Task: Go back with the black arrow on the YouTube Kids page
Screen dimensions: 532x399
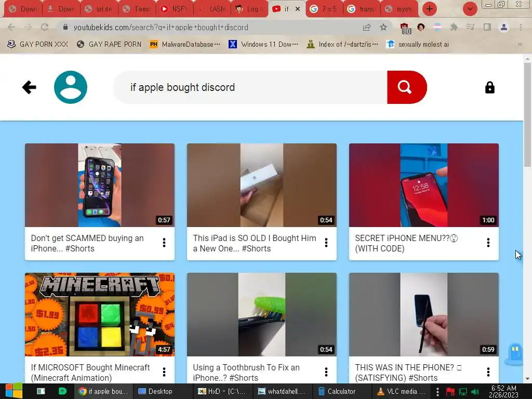Action: [29, 87]
